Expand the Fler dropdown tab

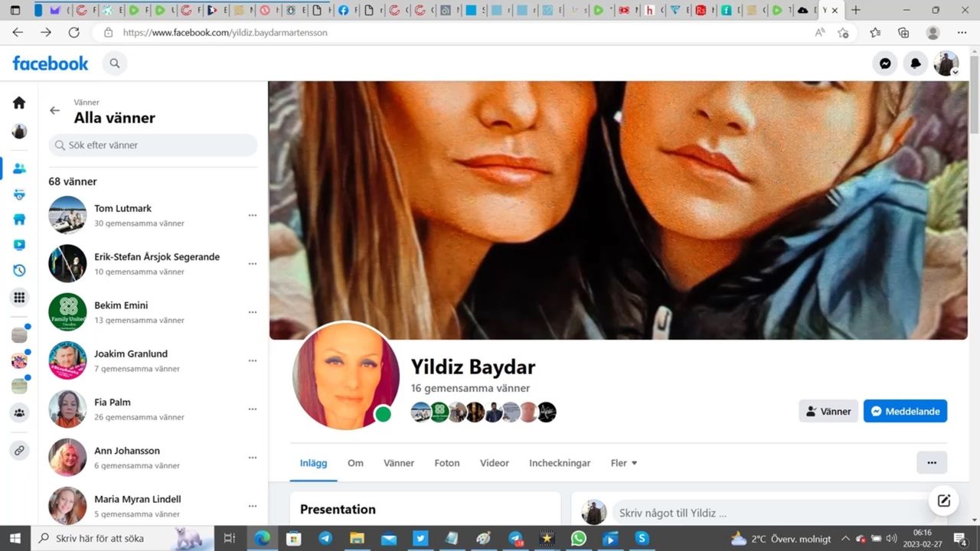(x=624, y=463)
